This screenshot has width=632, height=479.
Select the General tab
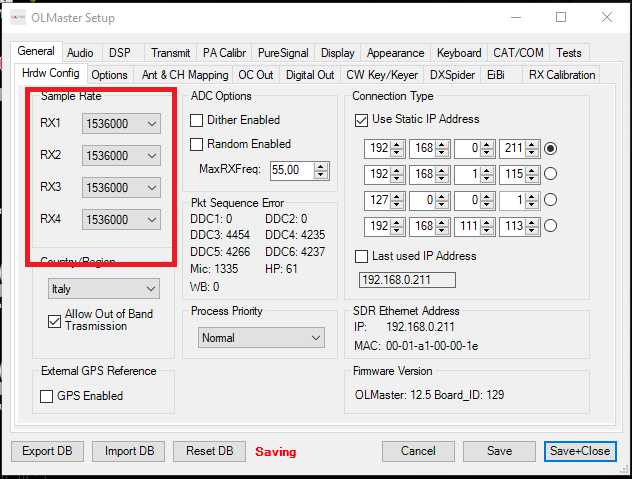click(x=36, y=51)
